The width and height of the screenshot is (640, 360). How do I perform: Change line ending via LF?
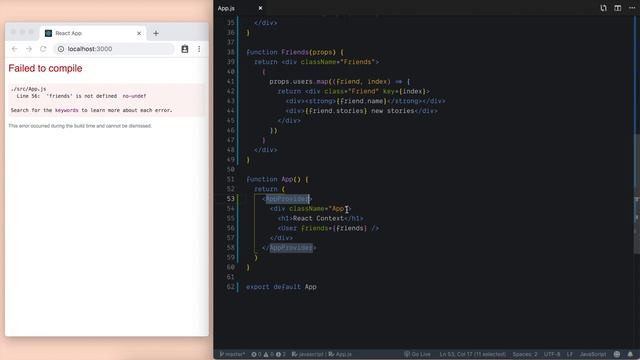tap(570, 354)
